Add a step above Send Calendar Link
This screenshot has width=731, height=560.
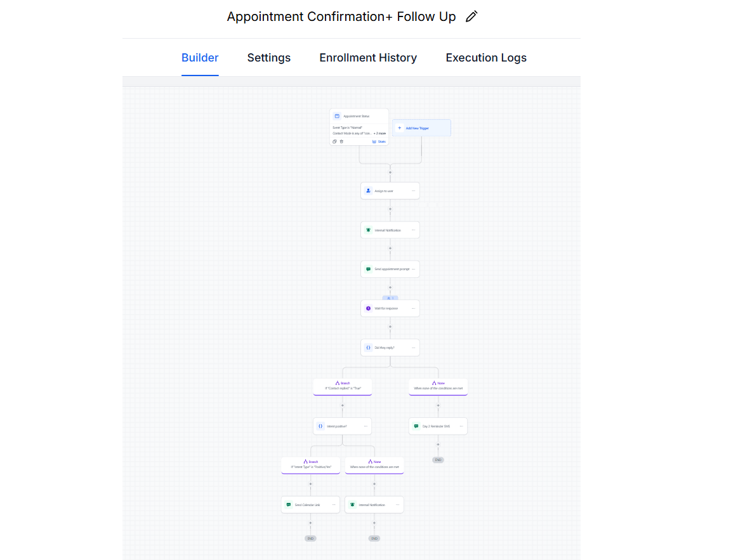click(310, 484)
